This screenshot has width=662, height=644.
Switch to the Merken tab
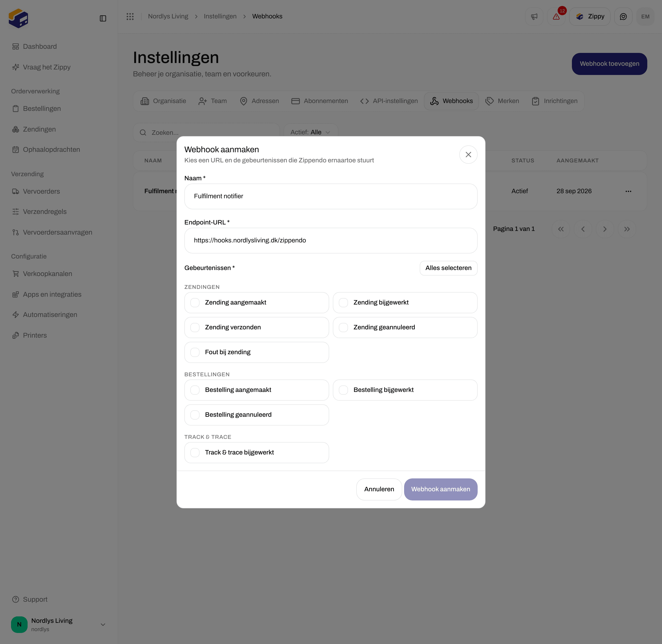coord(502,101)
